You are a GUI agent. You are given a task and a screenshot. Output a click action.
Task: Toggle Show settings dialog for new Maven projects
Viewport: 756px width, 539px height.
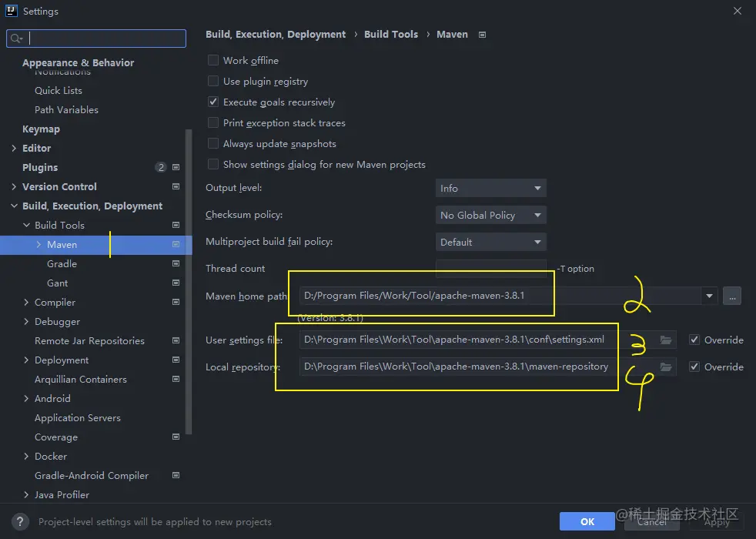click(213, 165)
